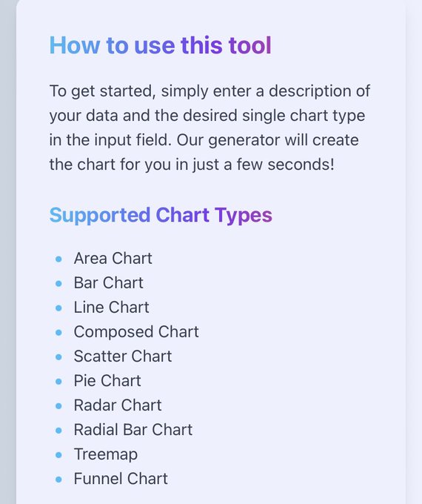Click the bullet beside Pie Chart
Image resolution: width=422 pixels, height=504 pixels.
(58, 382)
